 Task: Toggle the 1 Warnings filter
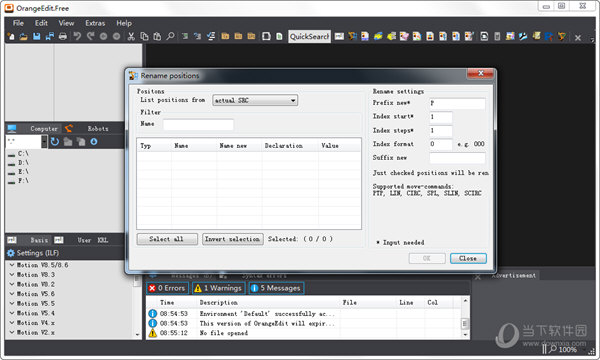click(x=218, y=288)
